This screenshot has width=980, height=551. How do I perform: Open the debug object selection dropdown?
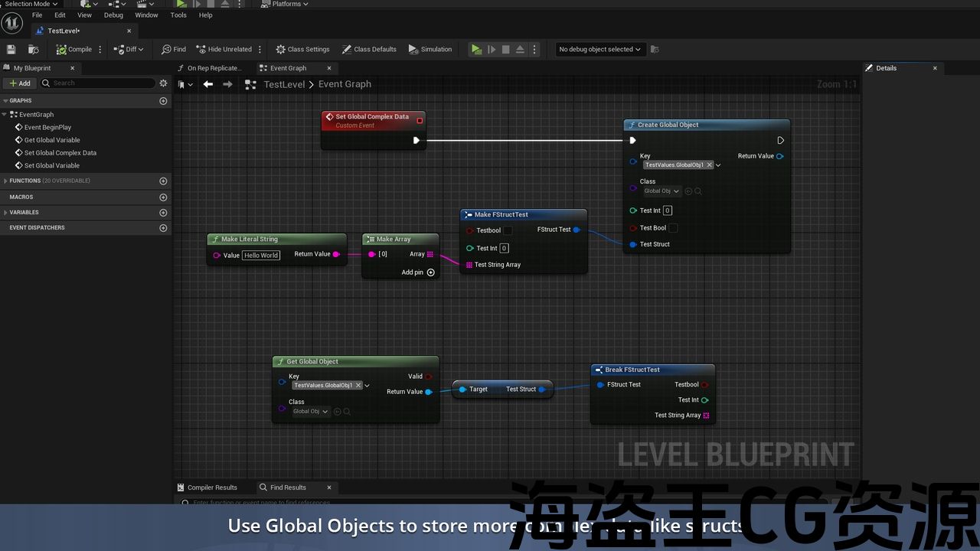(x=599, y=49)
